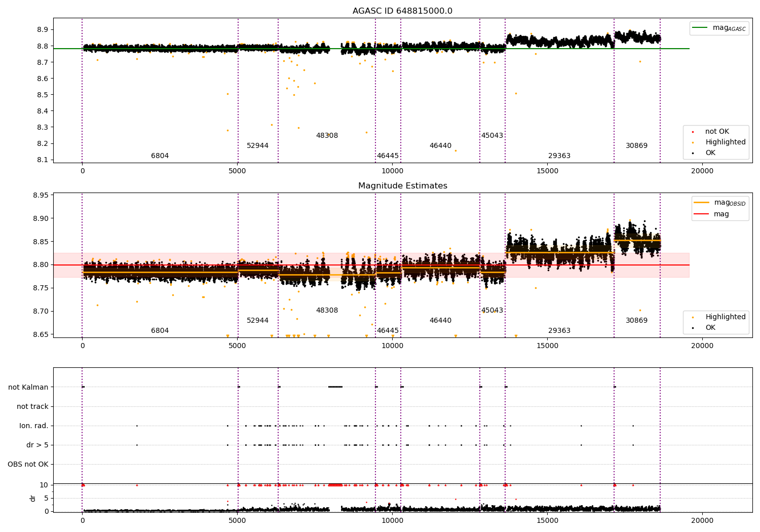This screenshot has height=532, width=760.
Task: Click the 'not track' row label in the bottom plot
Action: (32, 407)
